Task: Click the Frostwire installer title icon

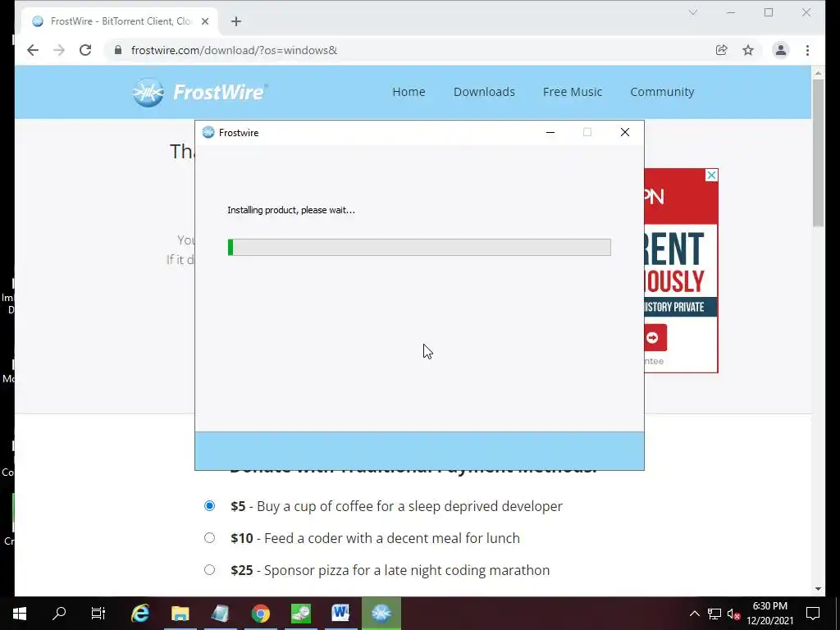Action: tap(208, 132)
